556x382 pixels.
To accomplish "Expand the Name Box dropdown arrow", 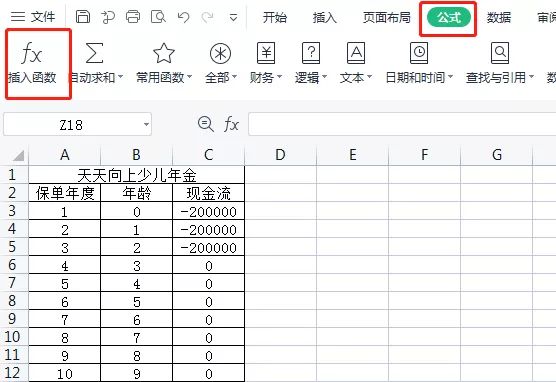I will [x=146, y=124].
